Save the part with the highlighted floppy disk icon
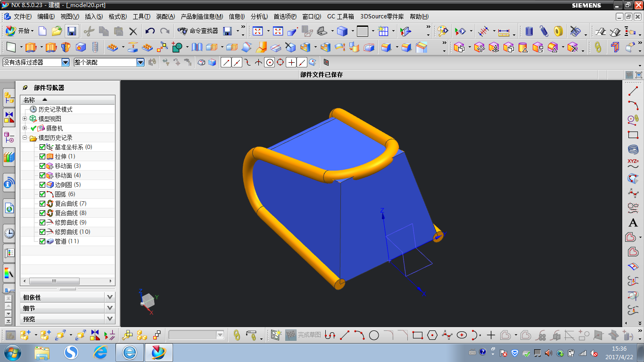The width and height of the screenshot is (644, 362). [x=72, y=31]
